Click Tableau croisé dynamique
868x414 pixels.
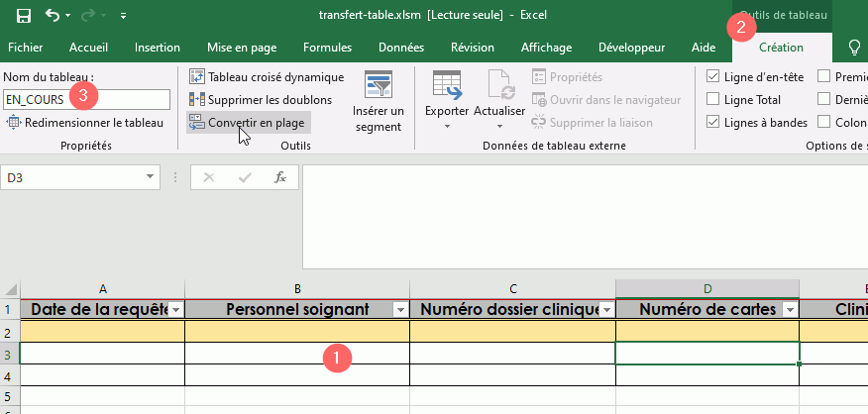[267, 77]
